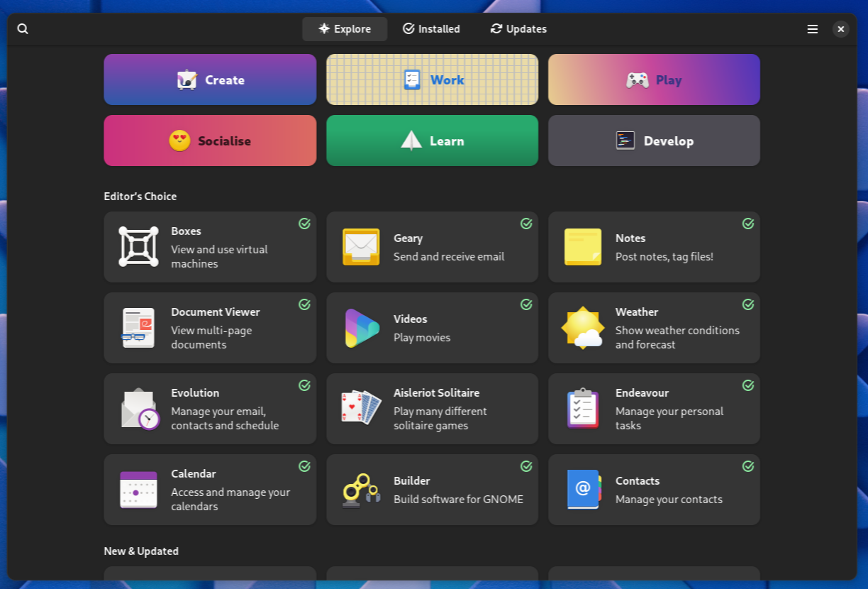Viewport: 868px width, 589px height.
Task: Browse the Play category
Action: [x=653, y=79]
